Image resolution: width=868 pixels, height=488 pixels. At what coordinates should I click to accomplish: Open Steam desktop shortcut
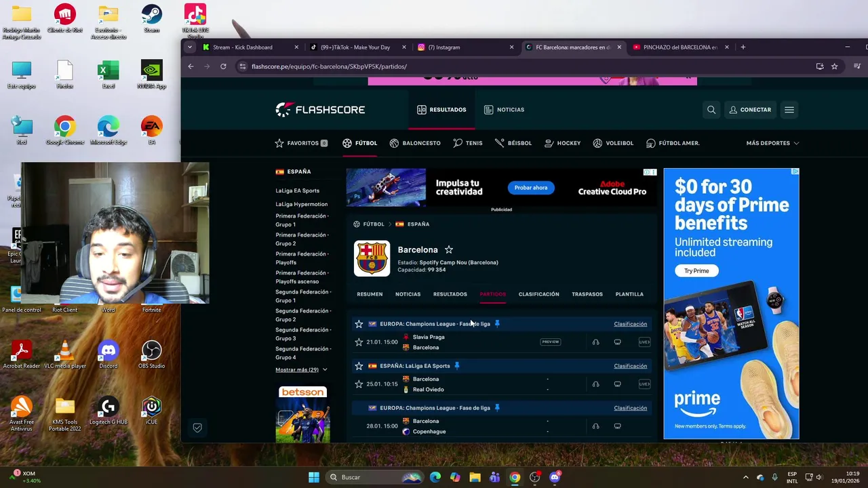pyautogui.click(x=152, y=18)
